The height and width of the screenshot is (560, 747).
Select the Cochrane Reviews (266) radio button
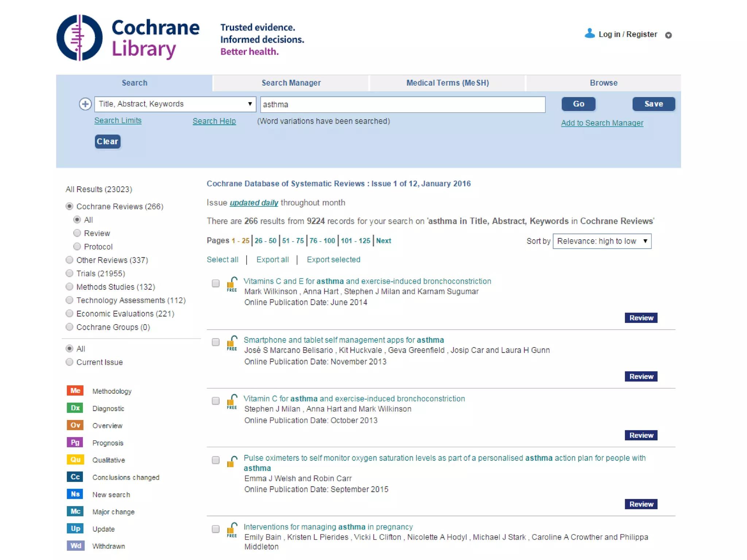[x=69, y=206]
